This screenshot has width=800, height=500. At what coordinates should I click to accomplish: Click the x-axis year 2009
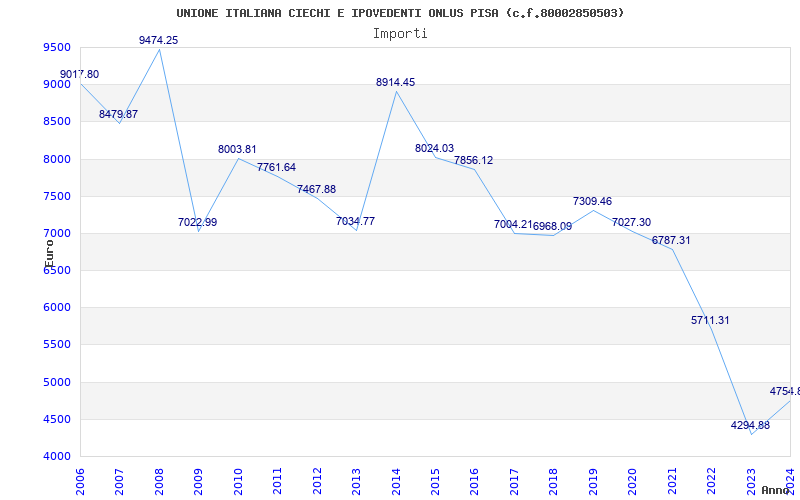198,481
